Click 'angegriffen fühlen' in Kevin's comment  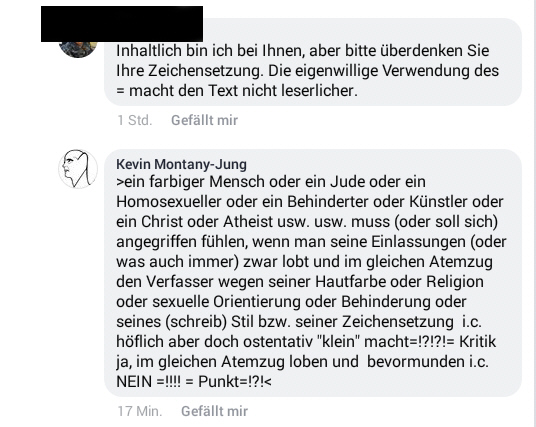[182, 242]
